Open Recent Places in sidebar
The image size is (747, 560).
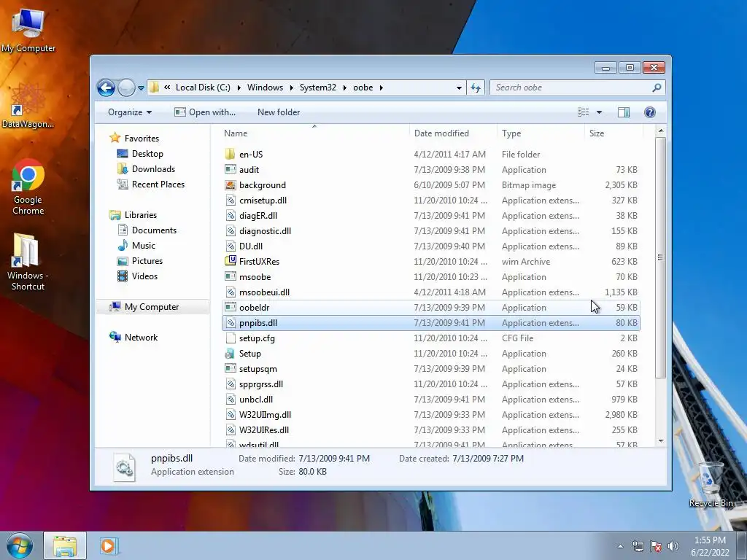coord(158,184)
